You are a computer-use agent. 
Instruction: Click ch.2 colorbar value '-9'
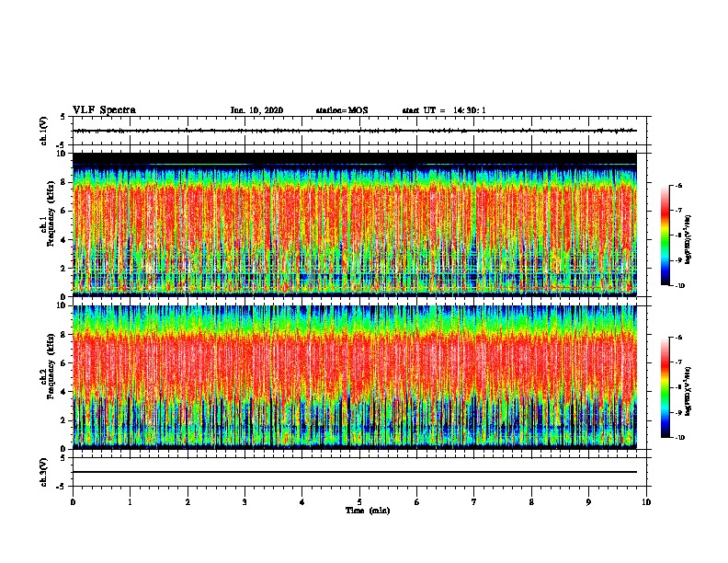click(678, 412)
